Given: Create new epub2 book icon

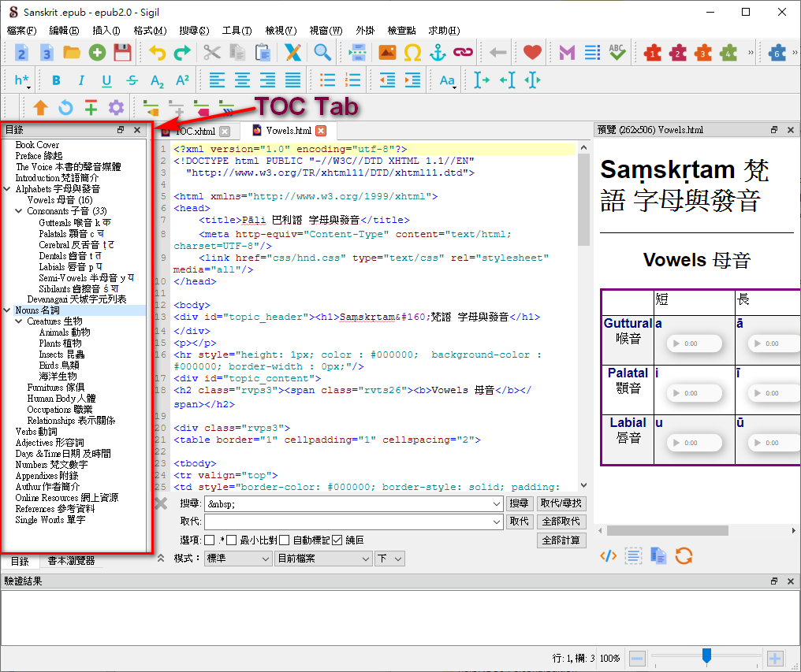Looking at the screenshot, I should (21, 53).
